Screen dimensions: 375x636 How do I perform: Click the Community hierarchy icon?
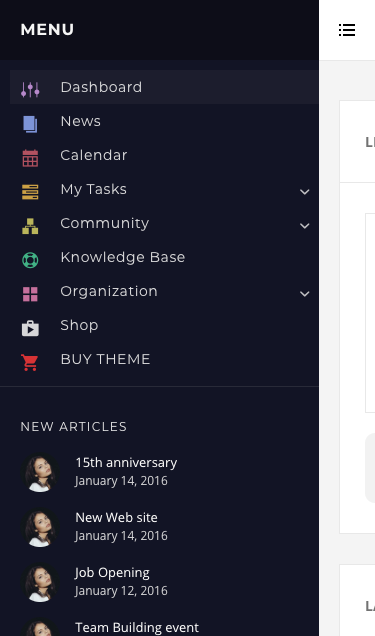pyautogui.click(x=30, y=226)
